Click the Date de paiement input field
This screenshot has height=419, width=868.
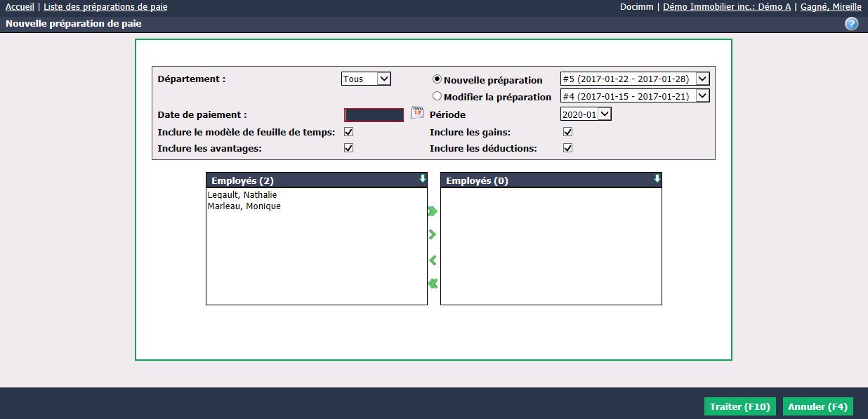(374, 115)
